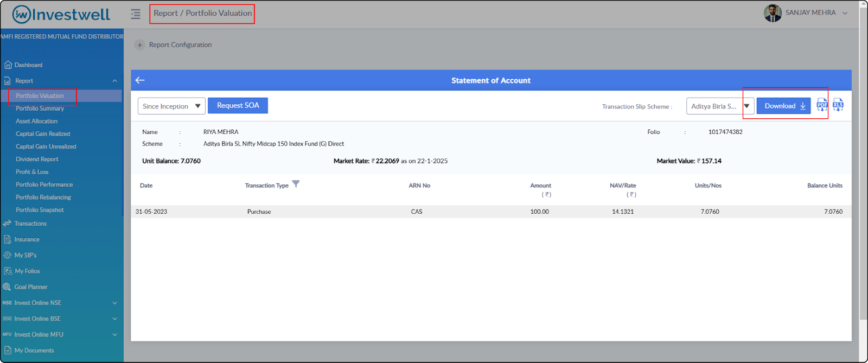The height and width of the screenshot is (363, 868).
Task: Open the Since Inception period dropdown
Action: pos(171,106)
